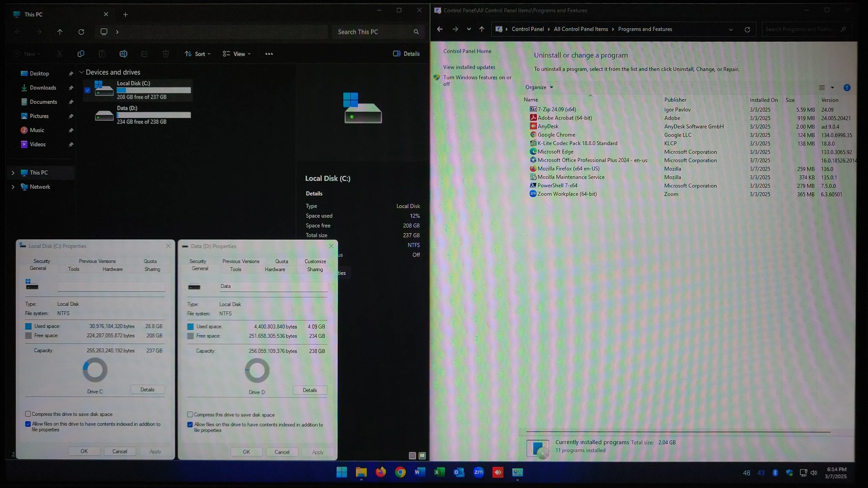The image size is (868, 488).
Task: Switch to Tools tab in C: Properties
Action: pos(74,269)
